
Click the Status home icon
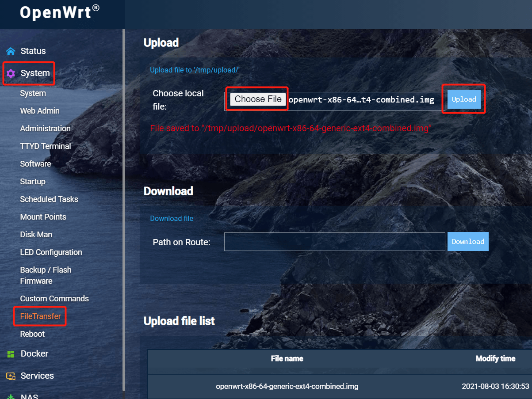pos(10,51)
